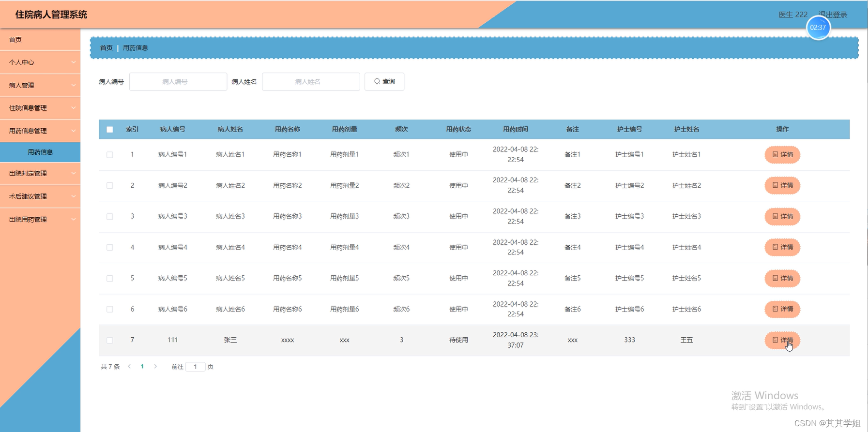This screenshot has width=868, height=432.
Task: Open 详情 for row 3
Action: tap(782, 216)
